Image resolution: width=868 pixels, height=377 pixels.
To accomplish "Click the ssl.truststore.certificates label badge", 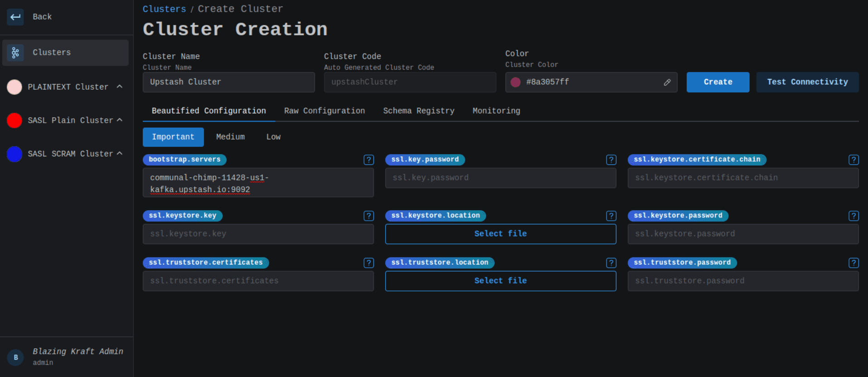I will (206, 263).
